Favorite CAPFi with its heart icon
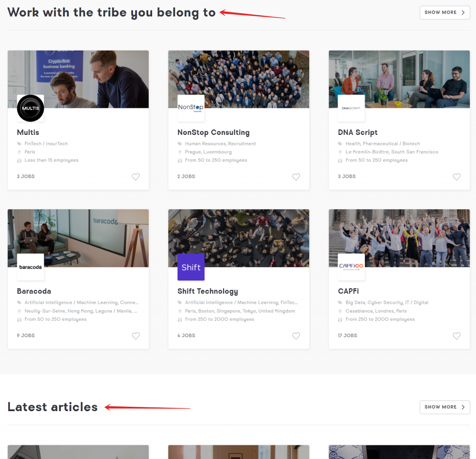The width and height of the screenshot is (476, 459). point(456,336)
